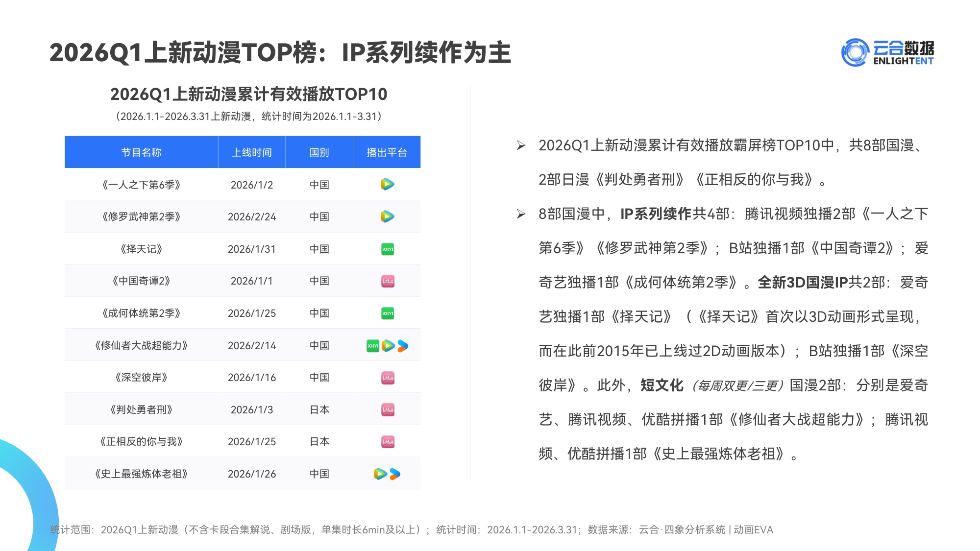Click the Bilibili icon for 判处勇者刑

pos(388,409)
